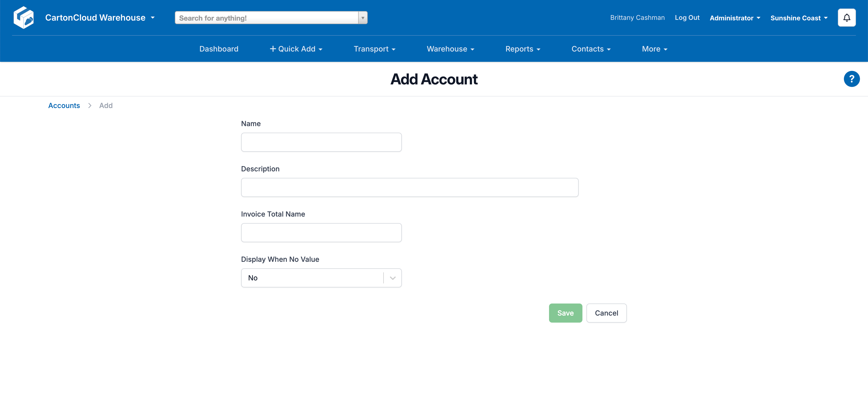Cancel adding the account
This screenshot has height=402, width=868.
pyautogui.click(x=606, y=313)
